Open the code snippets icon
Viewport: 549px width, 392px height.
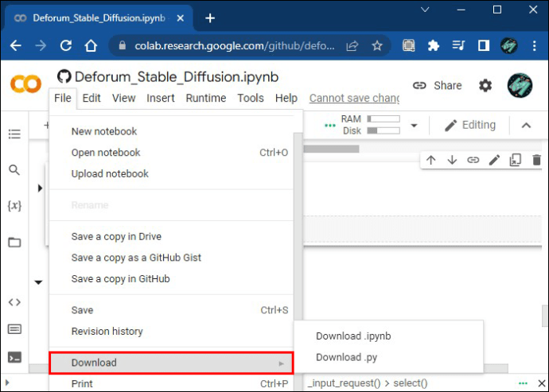click(14, 301)
